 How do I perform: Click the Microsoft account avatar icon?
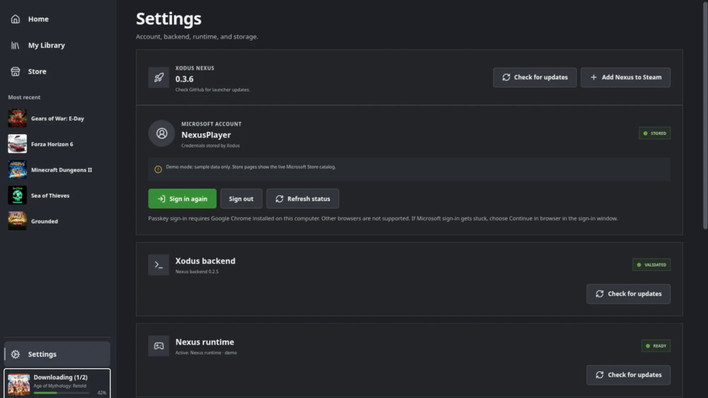coord(162,133)
